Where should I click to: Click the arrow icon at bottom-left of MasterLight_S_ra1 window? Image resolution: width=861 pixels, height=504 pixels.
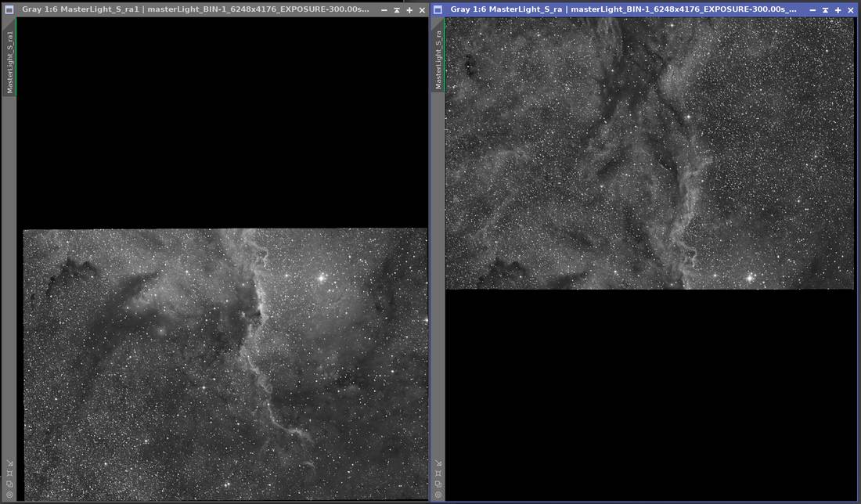pyautogui.click(x=9, y=463)
